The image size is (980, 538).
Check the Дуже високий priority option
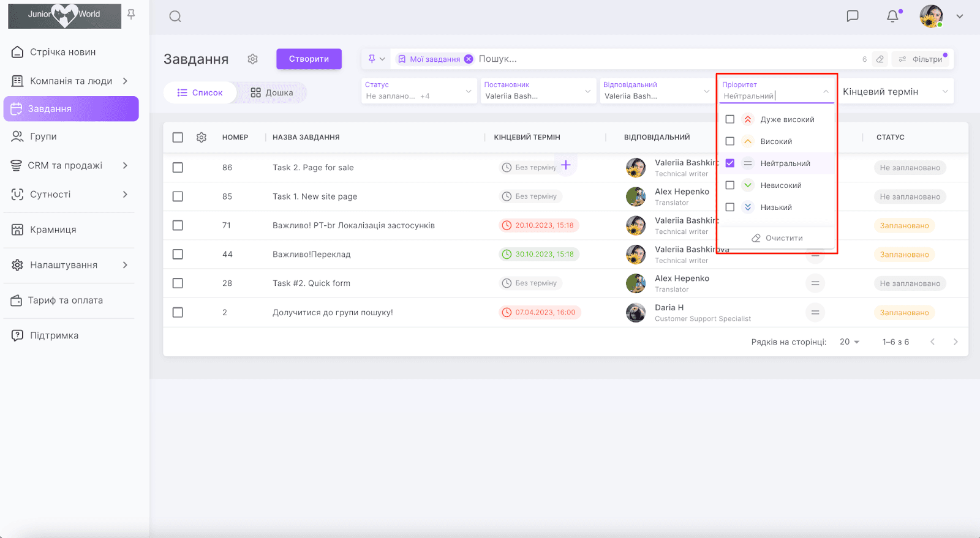click(730, 119)
